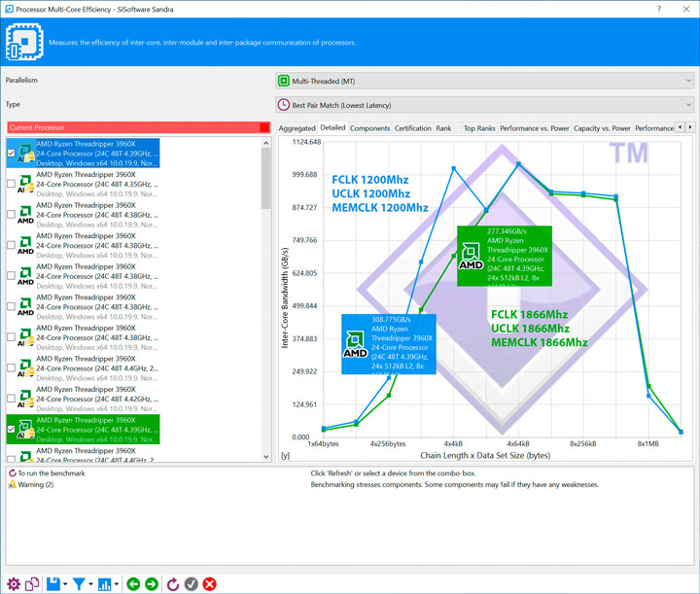This screenshot has width=700, height=594.
Task: Click the [y] axis toggle label
Action: 285,455
